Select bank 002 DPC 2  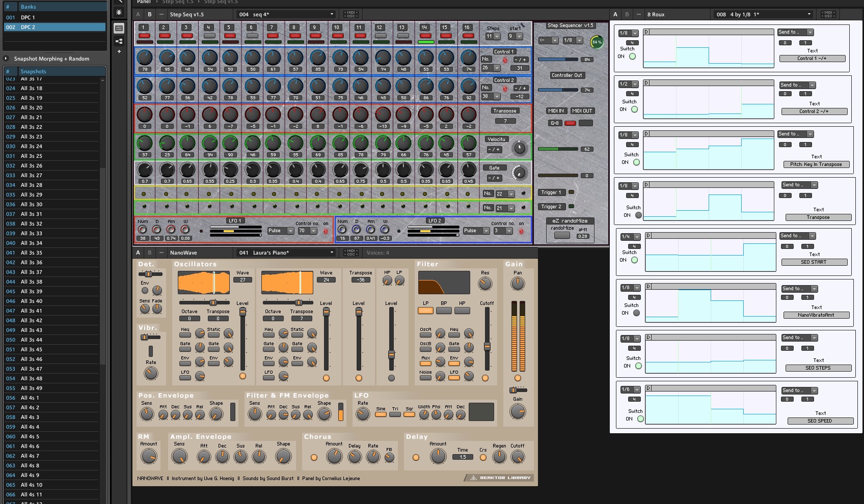coord(55,27)
